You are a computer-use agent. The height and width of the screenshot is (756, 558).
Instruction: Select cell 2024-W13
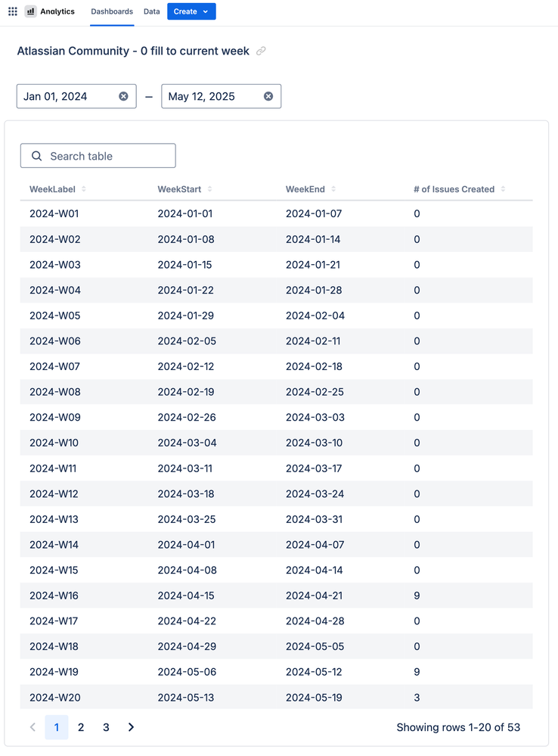point(54,519)
